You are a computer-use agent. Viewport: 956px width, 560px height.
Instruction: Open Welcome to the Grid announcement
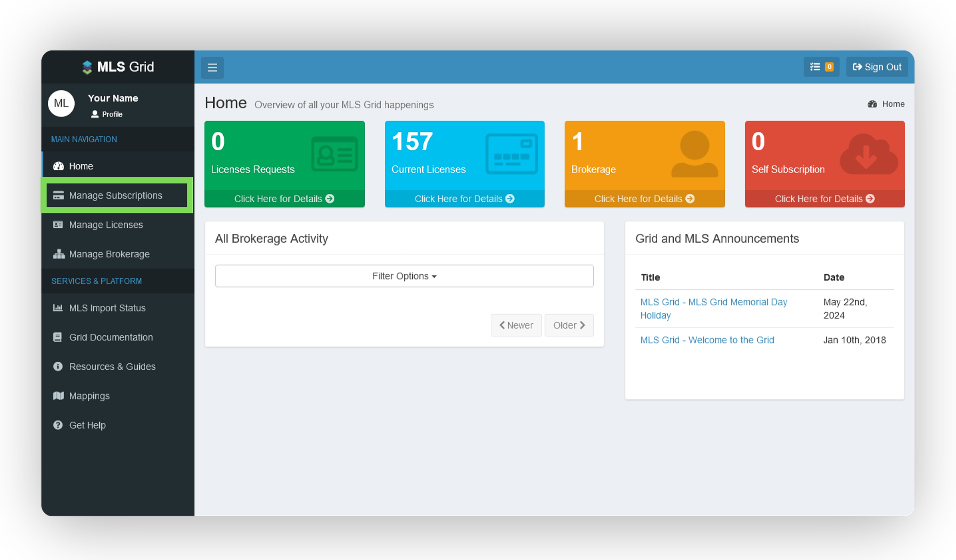[x=707, y=340]
